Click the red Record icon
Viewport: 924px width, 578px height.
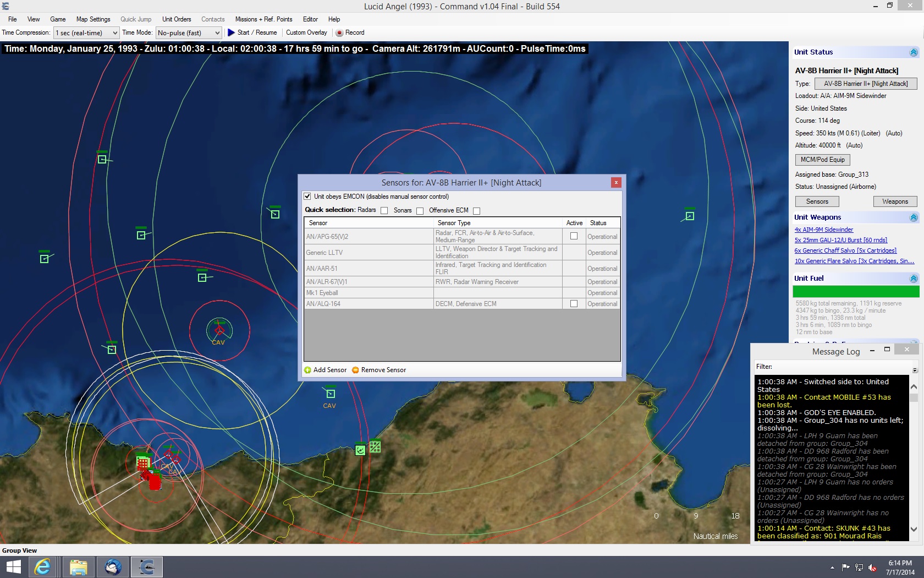pyautogui.click(x=339, y=33)
